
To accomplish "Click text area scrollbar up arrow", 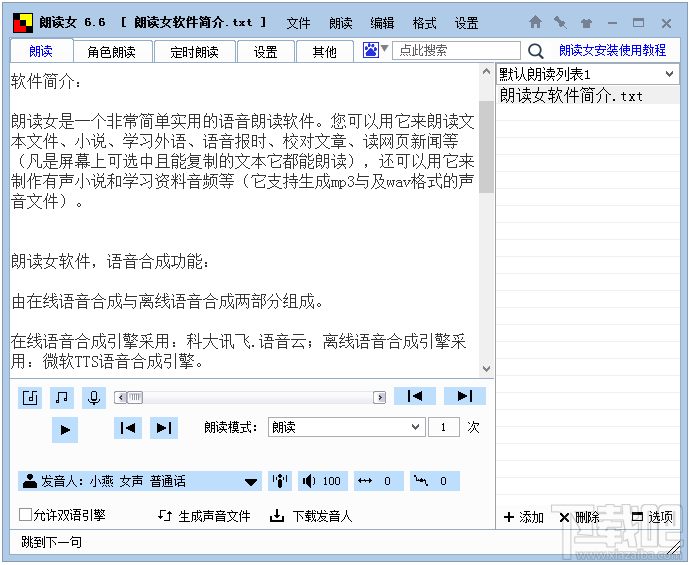I will click(x=486, y=71).
